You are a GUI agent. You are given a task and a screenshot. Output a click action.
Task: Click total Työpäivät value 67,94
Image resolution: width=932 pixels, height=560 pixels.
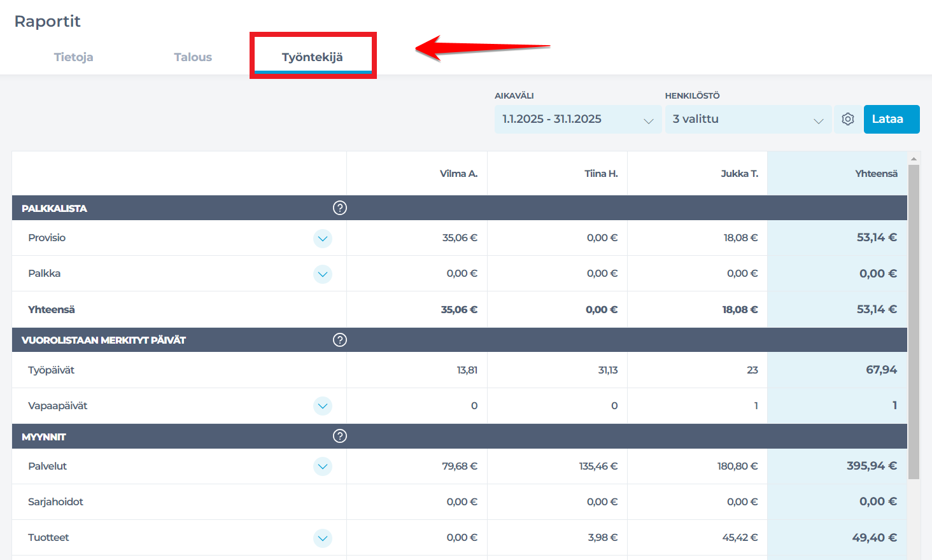[881, 370]
